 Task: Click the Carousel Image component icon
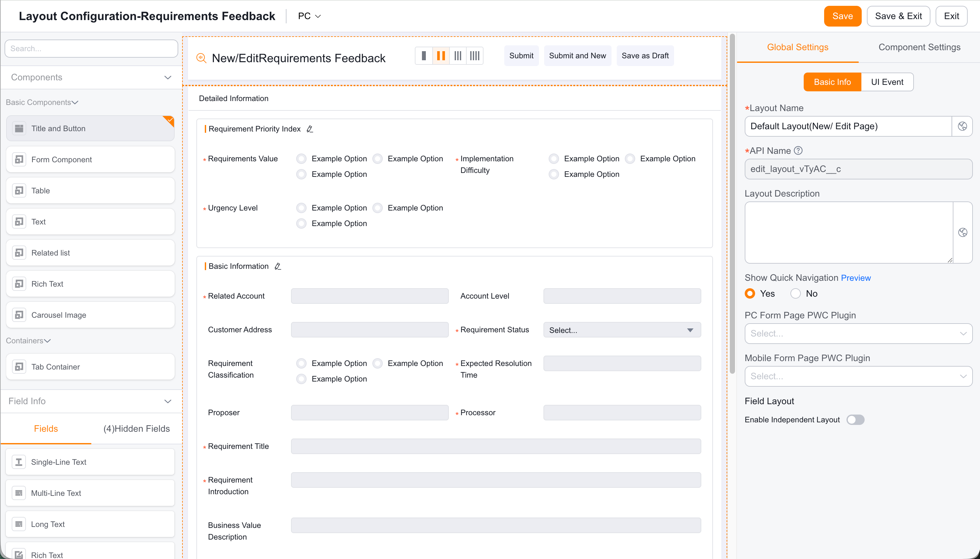point(19,315)
